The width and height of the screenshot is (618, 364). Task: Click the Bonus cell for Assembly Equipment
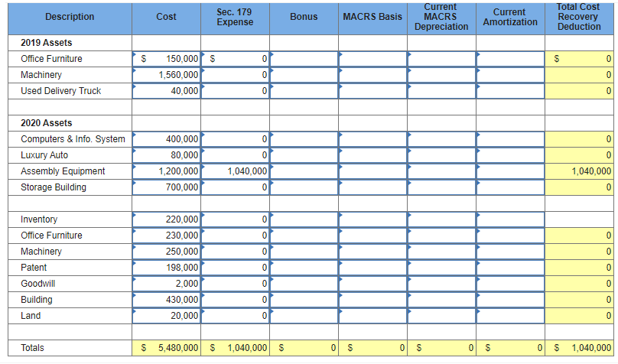tap(304, 171)
